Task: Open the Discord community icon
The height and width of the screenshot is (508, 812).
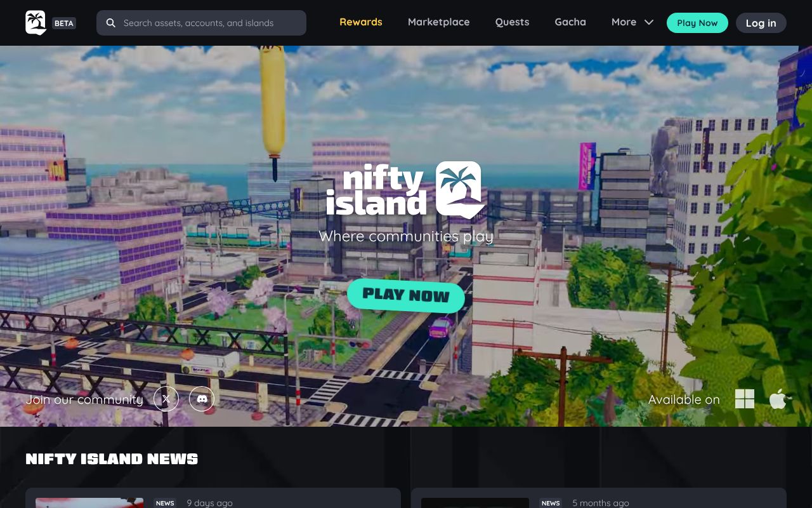Action: click(x=202, y=399)
